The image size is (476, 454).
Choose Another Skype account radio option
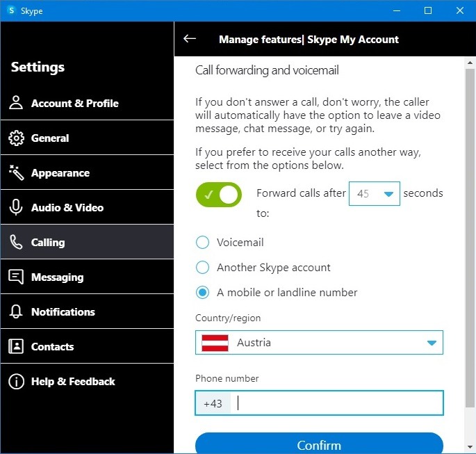tap(202, 268)
